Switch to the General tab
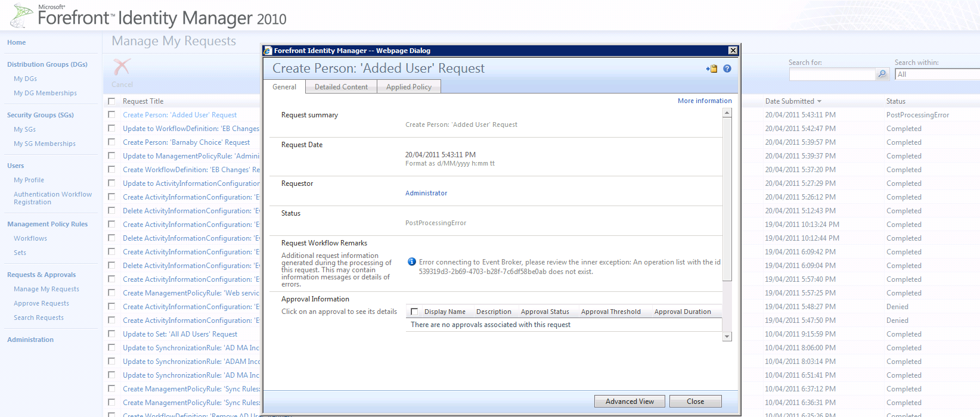Screen dimensions: 980x417 click(x=284, y=87)
